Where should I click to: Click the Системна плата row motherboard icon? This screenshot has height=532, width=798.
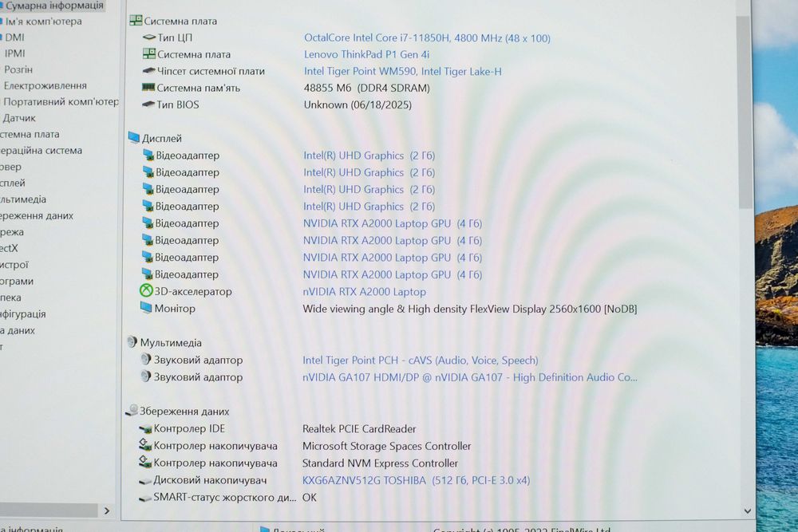click(149, 53)
